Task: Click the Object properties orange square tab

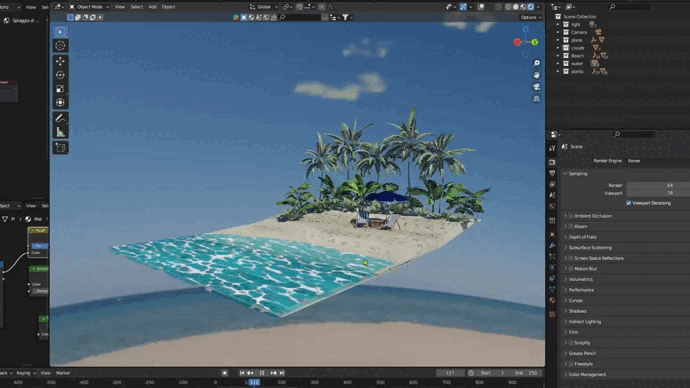Action: coord(552,234)
